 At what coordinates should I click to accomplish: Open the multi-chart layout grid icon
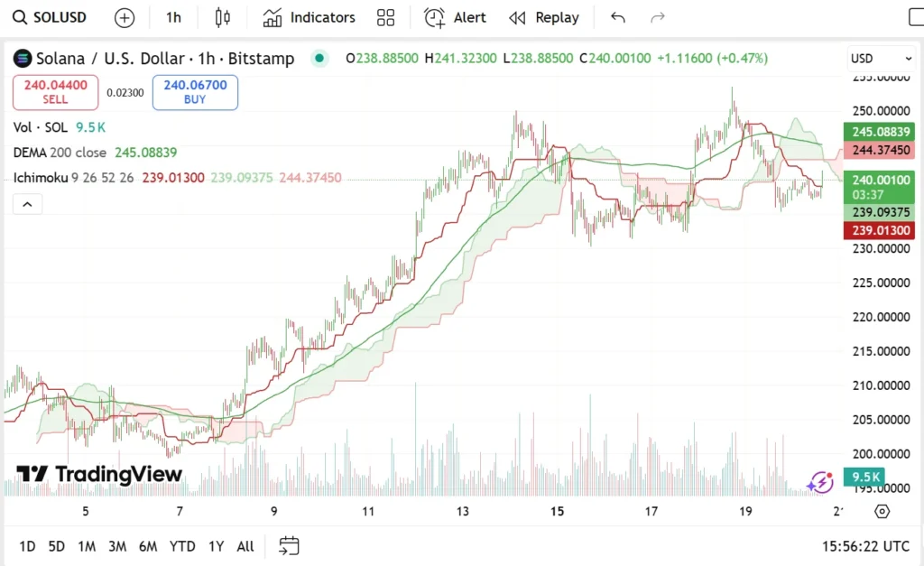coord(386,17)
